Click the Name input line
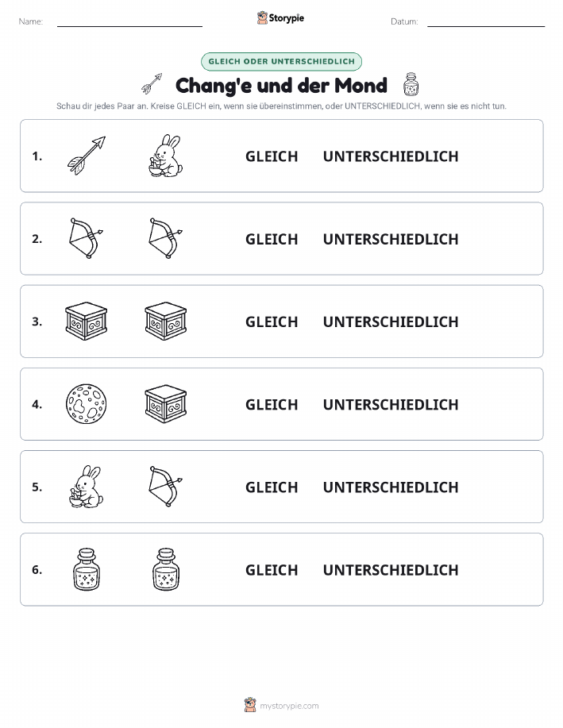 point(129,22)
